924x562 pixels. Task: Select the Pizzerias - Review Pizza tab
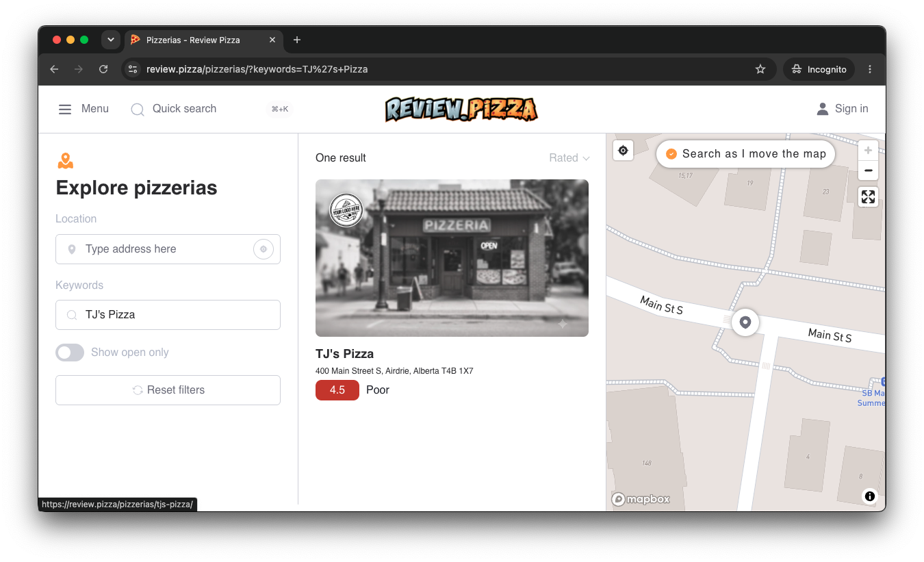tap(203, 40)
